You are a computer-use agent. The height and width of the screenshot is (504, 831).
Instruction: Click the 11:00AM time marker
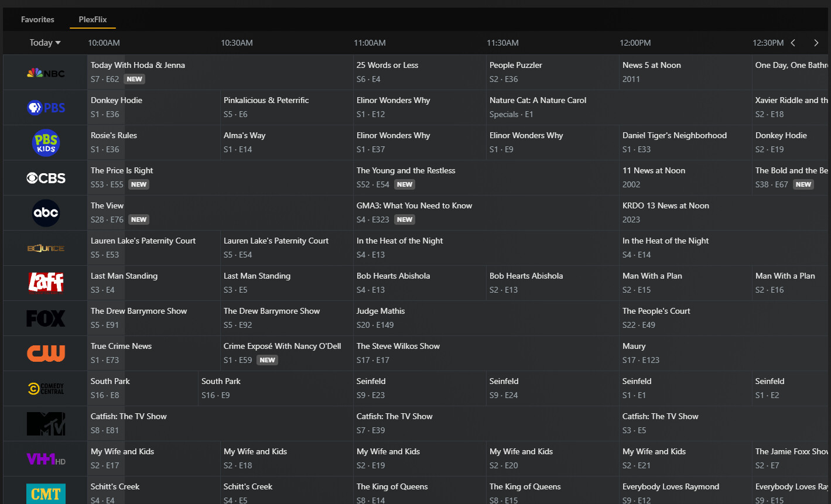click(x=370, y=43)
